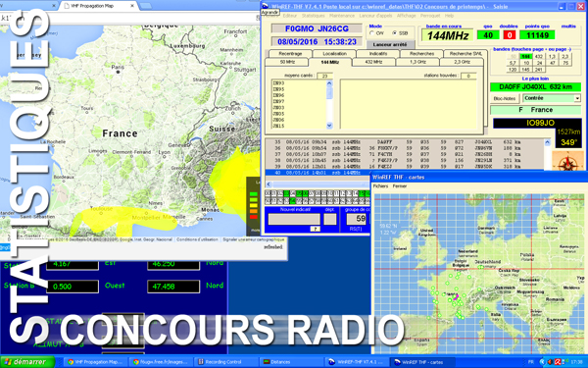Click the red swatch in map legend
Viewport: 588px width, 368px height.
pyautogui.click(x=254, y=217)
